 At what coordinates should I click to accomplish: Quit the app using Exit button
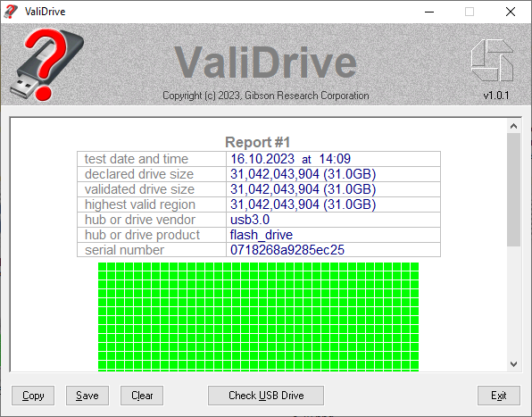pyautogui.click(x=499, y=396)
